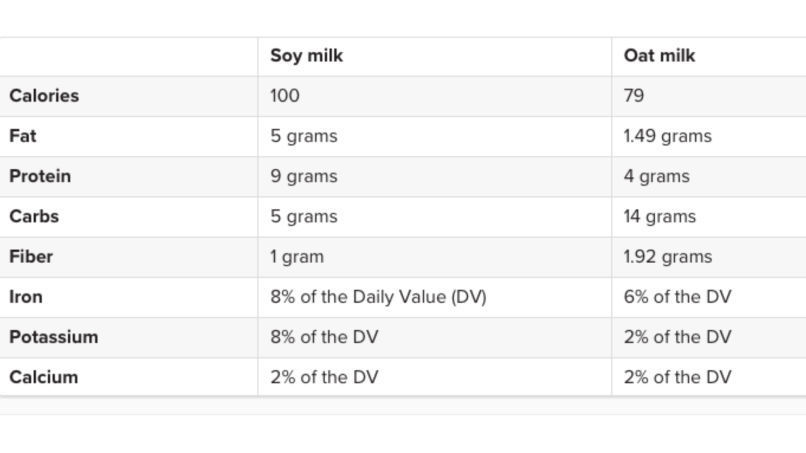The width and height of the screenshot is (806, 453).
Task: Click the 14 grams carbs cell
Action: click(660, 216)
